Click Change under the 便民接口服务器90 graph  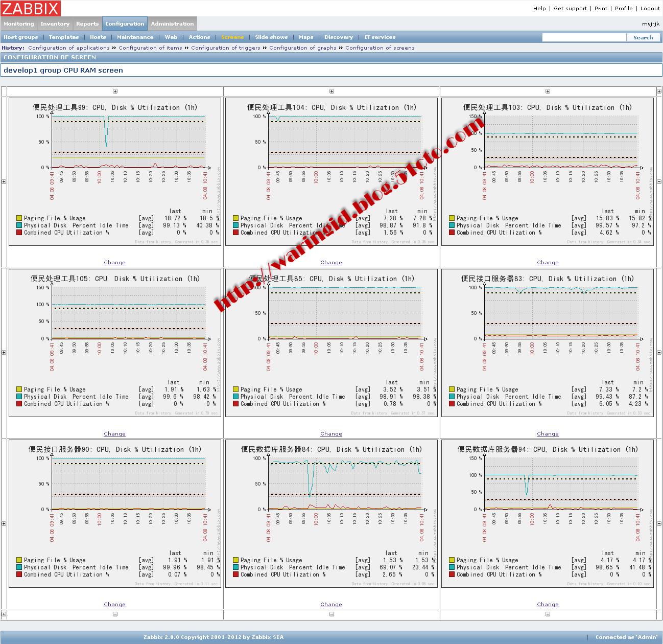[114, 605]
